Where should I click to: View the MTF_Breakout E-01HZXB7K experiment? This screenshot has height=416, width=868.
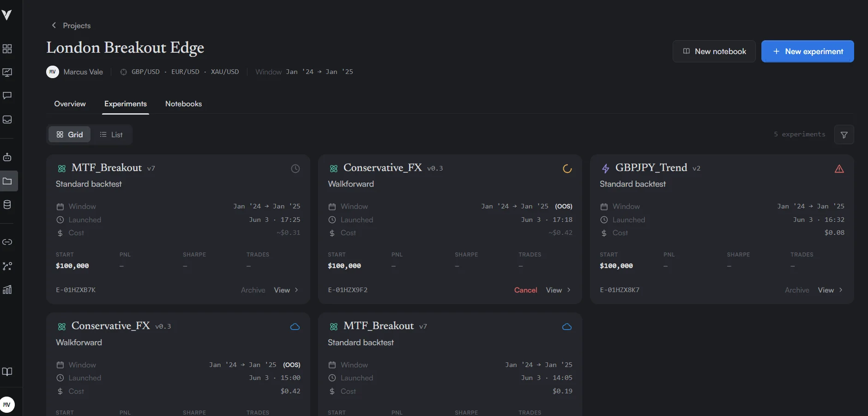coord(286,290)
